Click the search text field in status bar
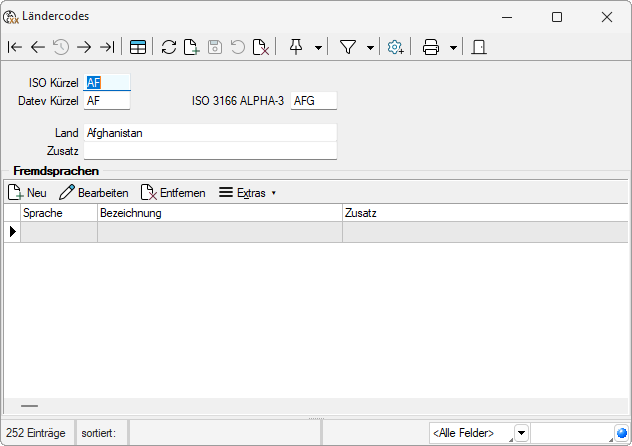Image resolution: width=632 pixels, height=446 pixels. (x=572, y=433)
